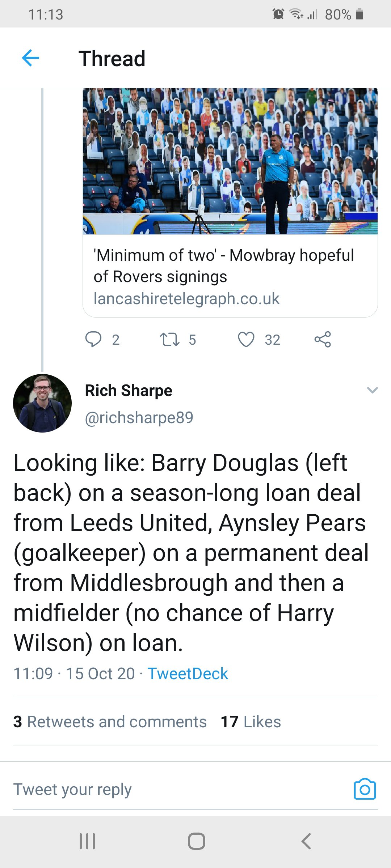This screenshot has width=391, height=868.
Task: Open the Rich Sharpe display name
Action: pos(129,391)
